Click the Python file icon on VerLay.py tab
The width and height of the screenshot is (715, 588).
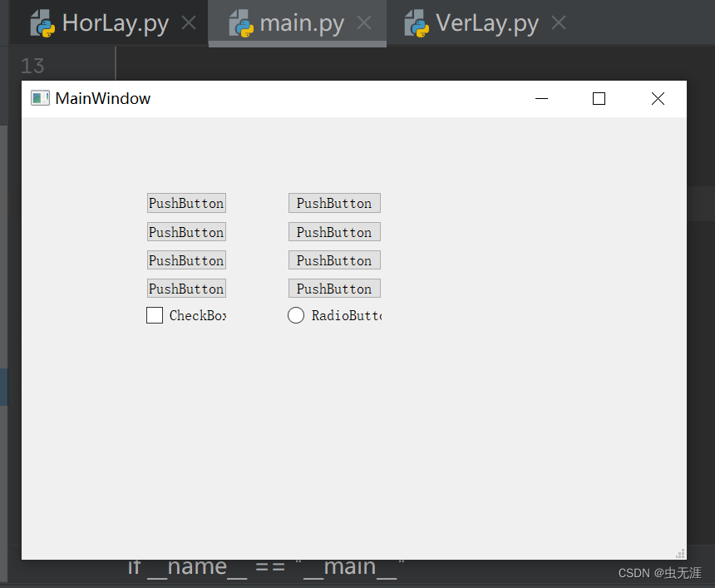417,23
